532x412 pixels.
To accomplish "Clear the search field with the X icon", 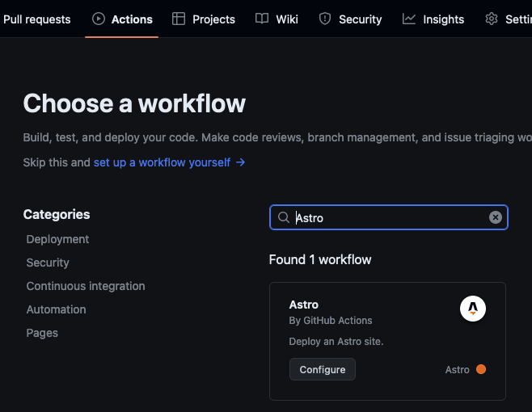I will [496, 217].
